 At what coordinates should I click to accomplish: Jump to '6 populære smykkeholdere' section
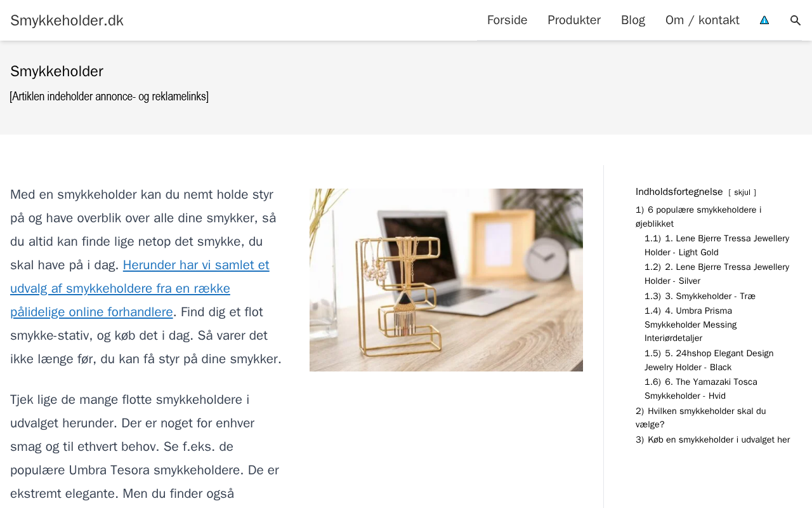tap(698, 217)
